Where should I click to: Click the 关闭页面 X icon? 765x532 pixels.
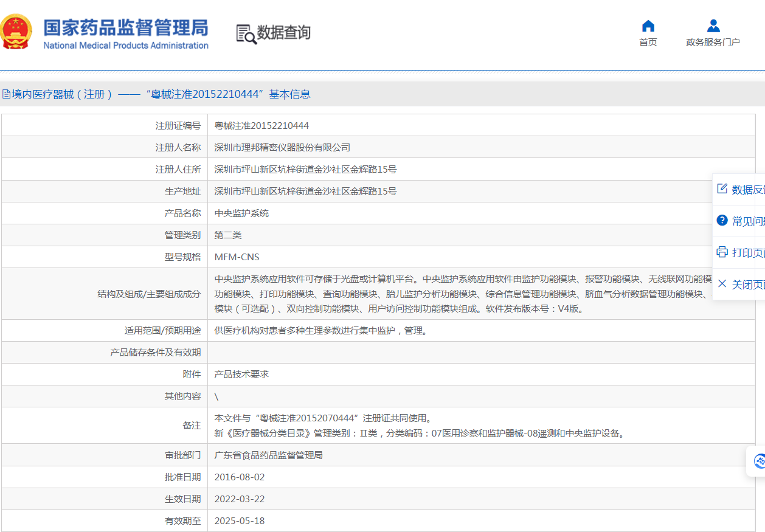pyautogui.click(x=722, y=284)
